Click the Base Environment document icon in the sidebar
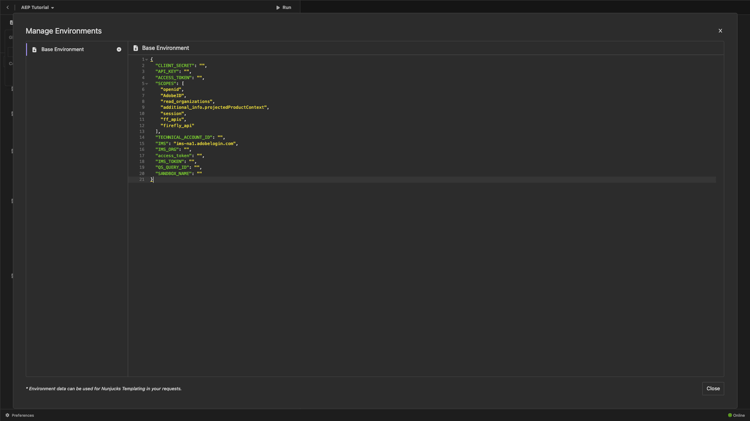 (x=34, y=49)
